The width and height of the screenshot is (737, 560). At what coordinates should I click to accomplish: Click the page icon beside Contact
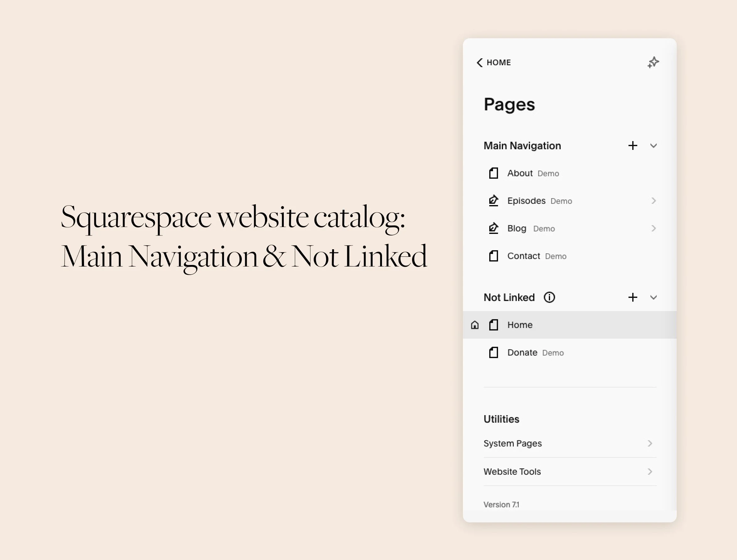tap(493, 256)
